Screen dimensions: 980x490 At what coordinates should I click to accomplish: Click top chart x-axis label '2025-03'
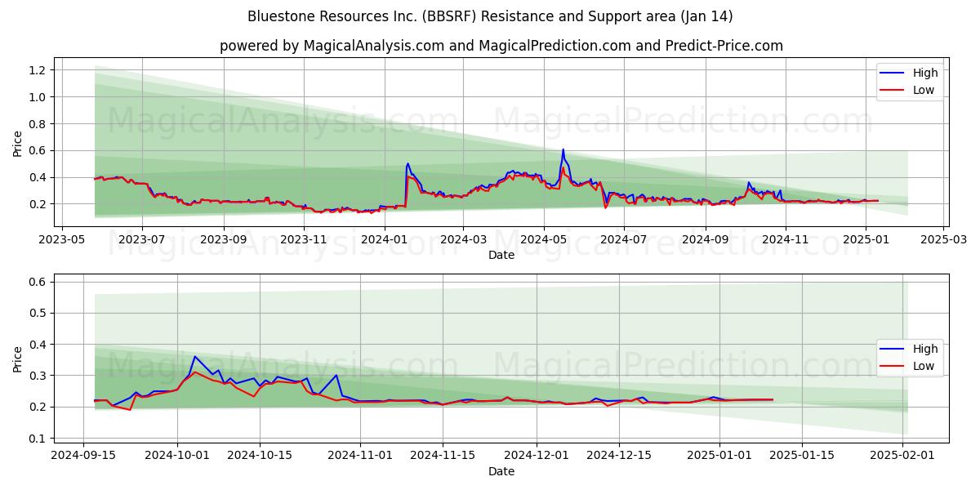pyautogui.click(x=943, y=240)
